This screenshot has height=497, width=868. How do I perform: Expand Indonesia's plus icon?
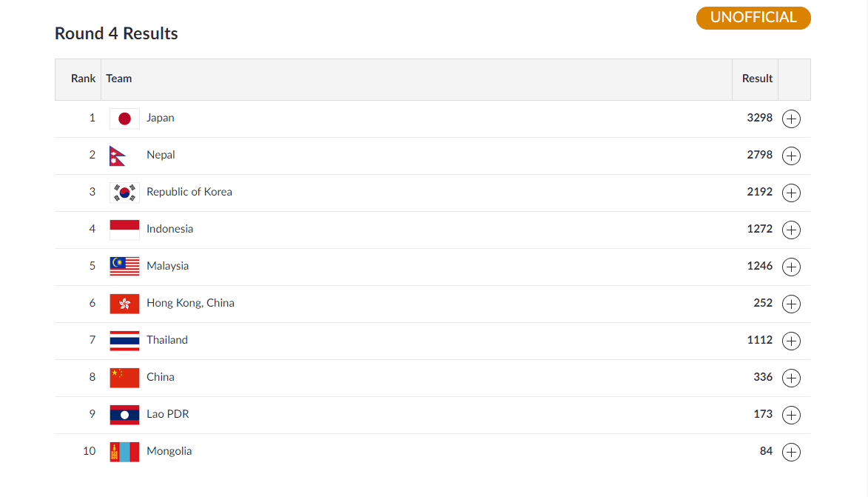(791, 230)
